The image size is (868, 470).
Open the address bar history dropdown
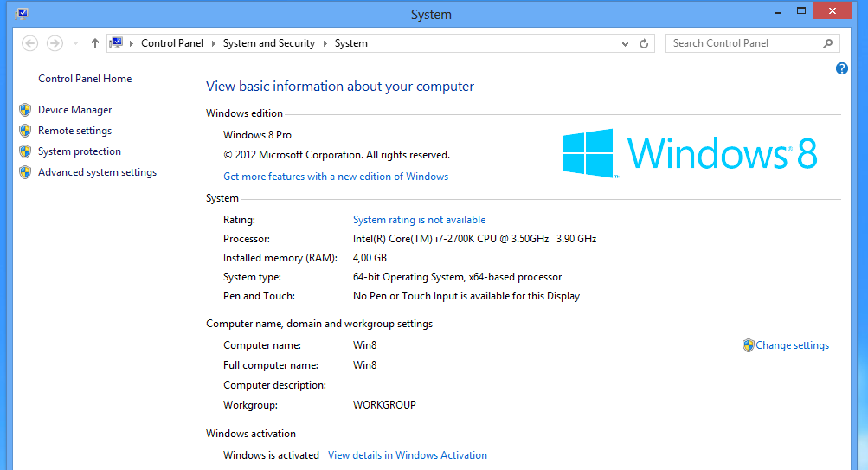625,43
